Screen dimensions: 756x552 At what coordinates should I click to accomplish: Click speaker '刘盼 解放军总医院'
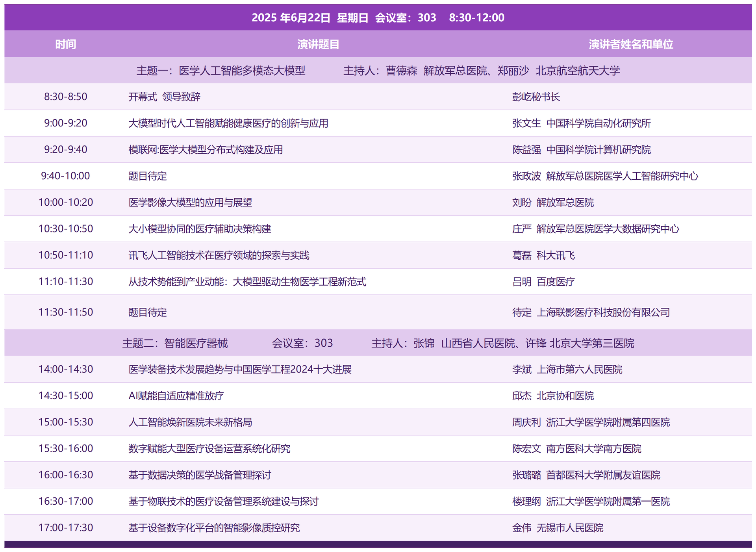click(553, 203)
